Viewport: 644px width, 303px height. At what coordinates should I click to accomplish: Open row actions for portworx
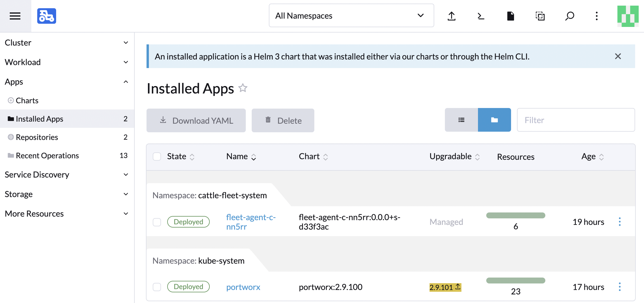(x=620, y=287)
